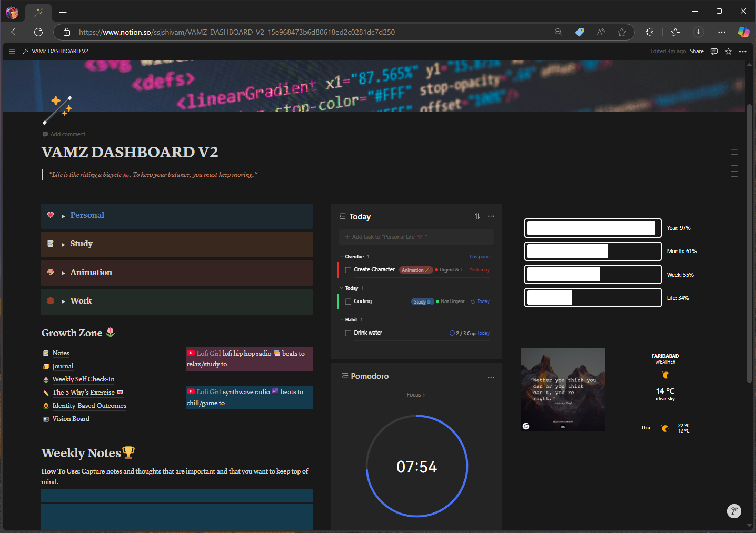The width and height of the screenshot is (756, 533).
Task: Click the VAMZ DASHBOARD V2 breadcrumb title
Action: [60, 52]
